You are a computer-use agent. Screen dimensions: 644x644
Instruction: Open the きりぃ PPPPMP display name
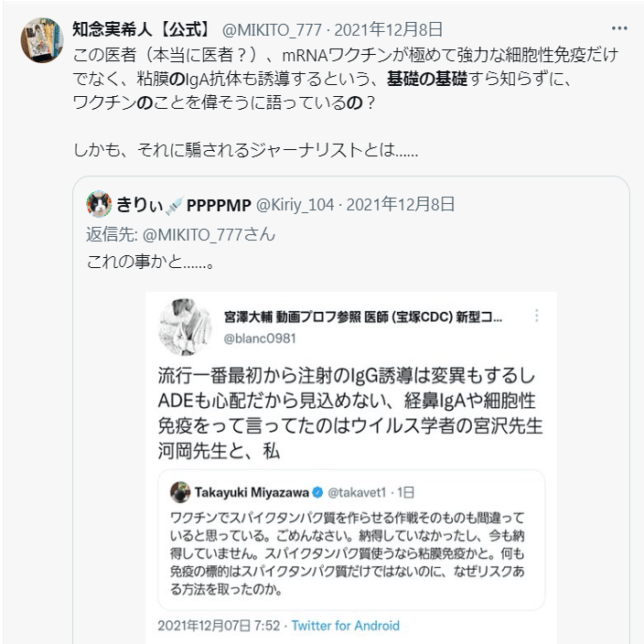coord(183,202)
